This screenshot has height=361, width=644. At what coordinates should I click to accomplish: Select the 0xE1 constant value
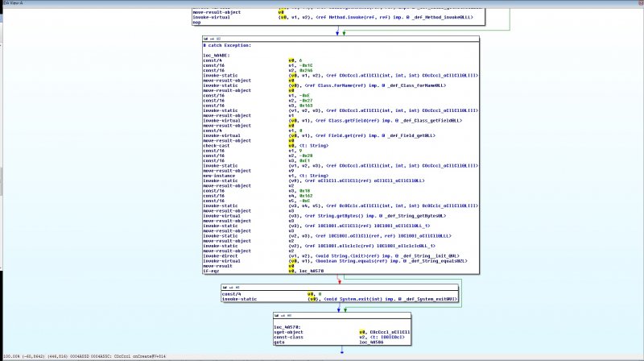point(305,161)
